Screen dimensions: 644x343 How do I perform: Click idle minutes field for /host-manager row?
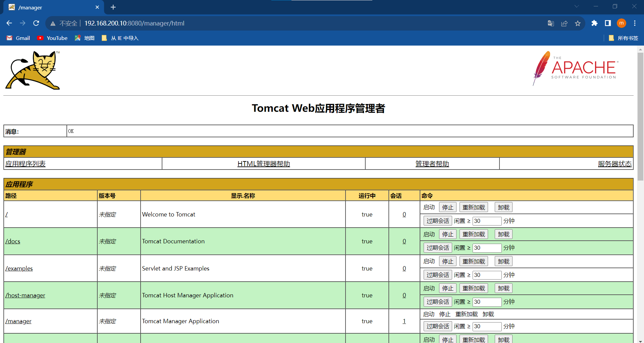coord(487,302)
